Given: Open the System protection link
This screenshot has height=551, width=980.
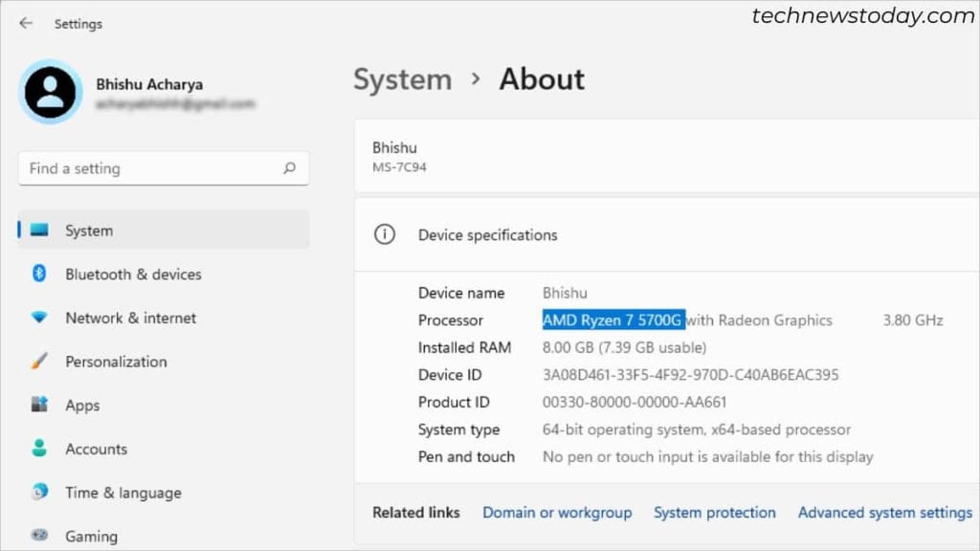Looking at the screenshot, I should (714, 512).
